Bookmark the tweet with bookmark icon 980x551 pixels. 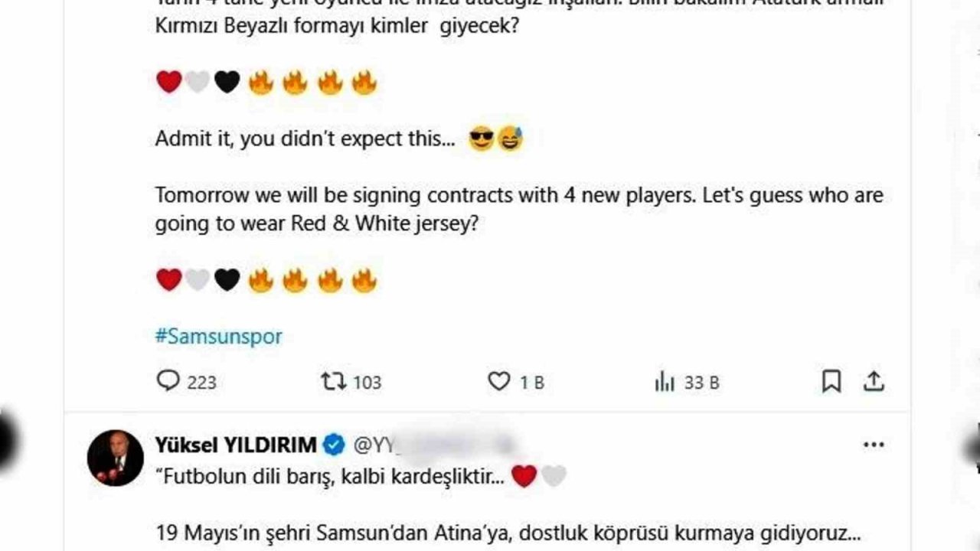click(x=831, y=381)
